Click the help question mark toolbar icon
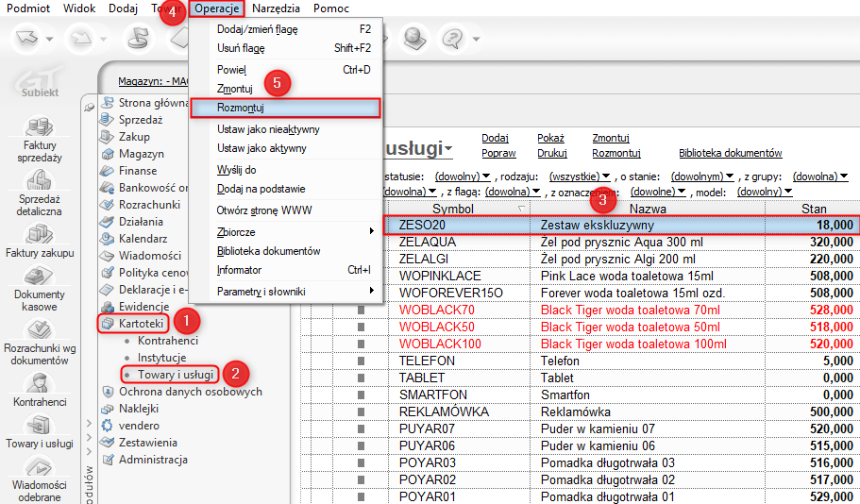 click(454, 40)
